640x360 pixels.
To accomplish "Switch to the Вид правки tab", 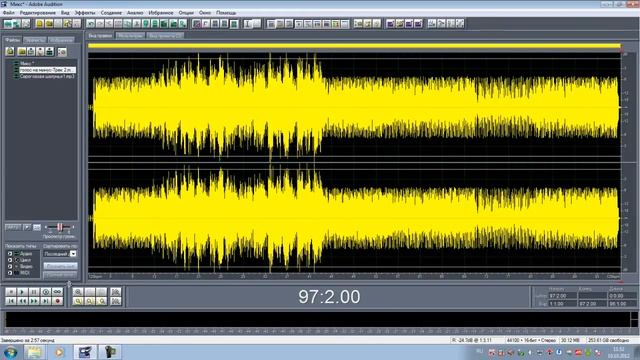I will click(x=100, y=36).
